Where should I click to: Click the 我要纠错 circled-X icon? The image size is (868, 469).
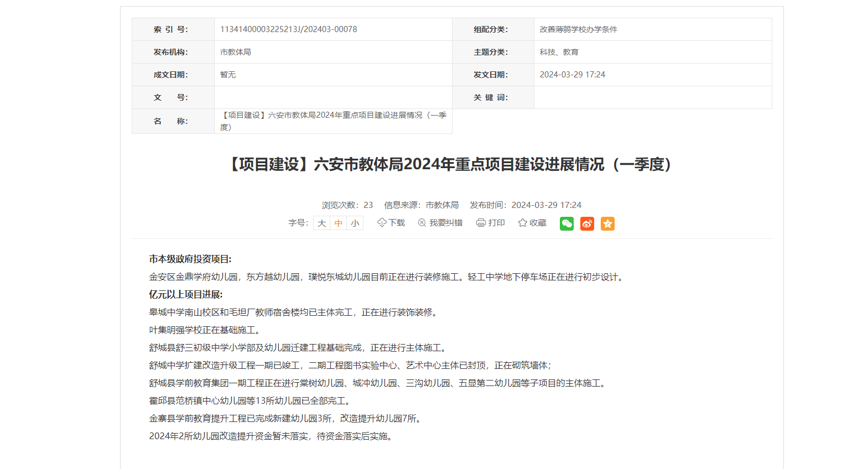[422, 223]
